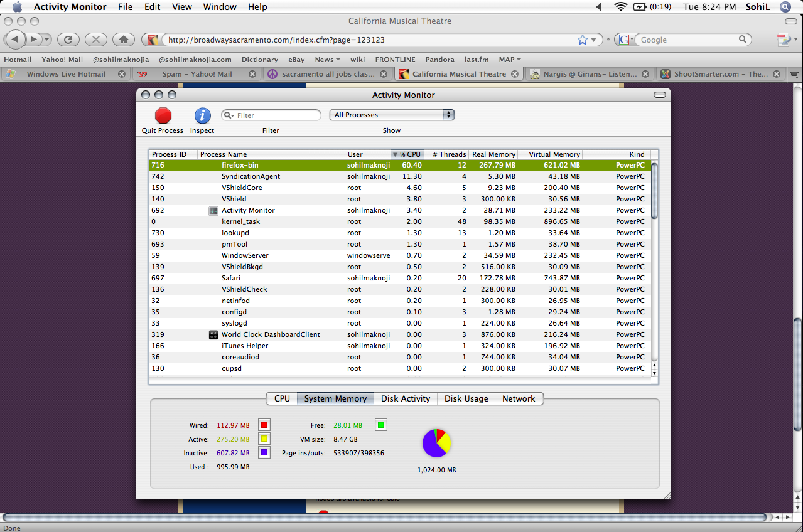The image size is (803, 532).
Task: Go back with the browser back arrow
Action: pos(15,40)
